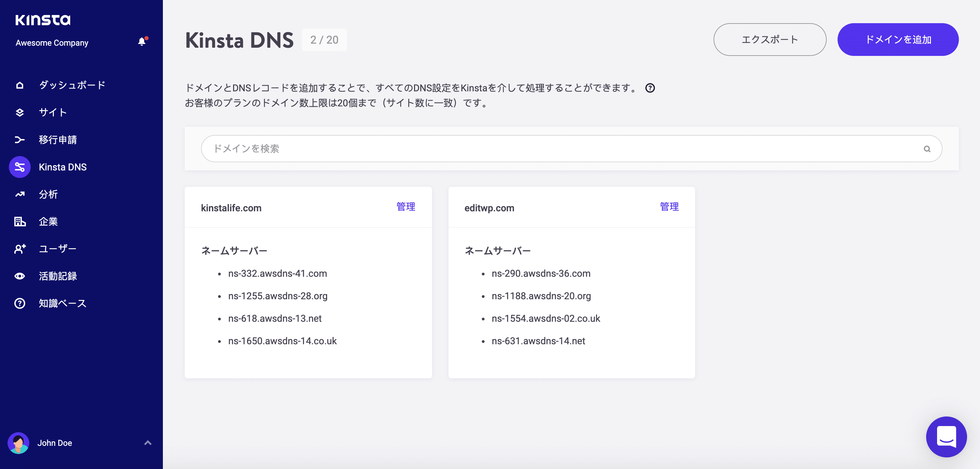Open the chat support bubble
The height and width of the screenshot is (469, 980).
click(947, 437)
